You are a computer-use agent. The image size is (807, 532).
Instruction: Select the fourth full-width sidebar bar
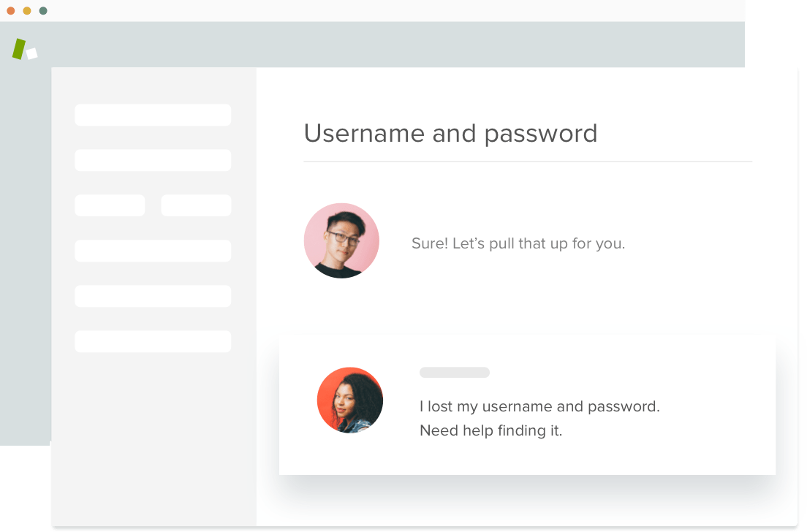(153, 251)
